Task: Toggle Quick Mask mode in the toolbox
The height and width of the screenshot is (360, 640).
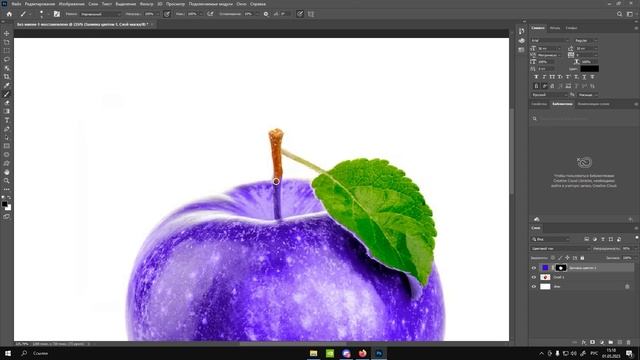Action: click(7, 217)
